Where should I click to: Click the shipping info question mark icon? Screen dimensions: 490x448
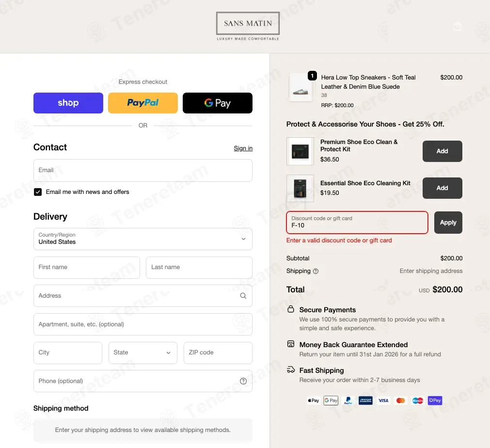click(316, 271)
